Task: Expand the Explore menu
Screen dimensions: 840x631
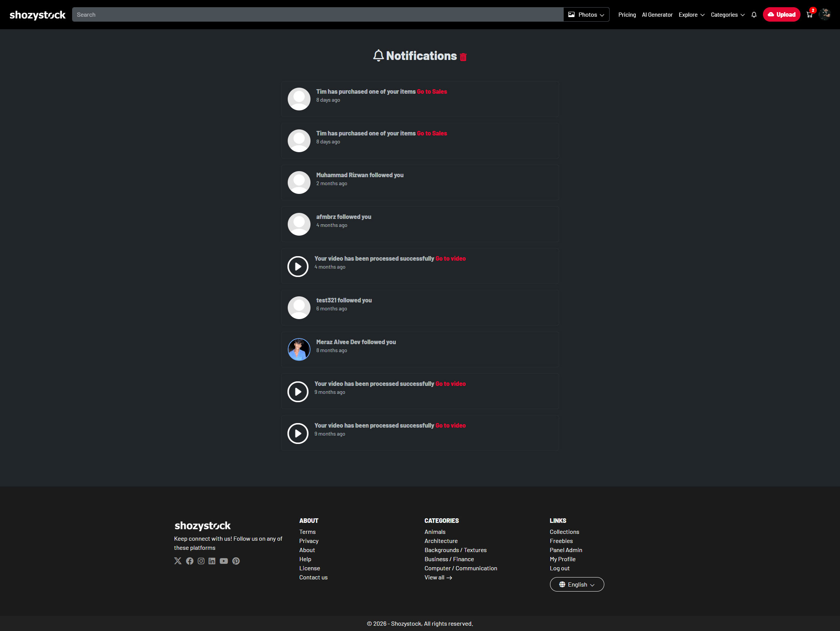Action: pyautogui.click(x=691, y=15)
